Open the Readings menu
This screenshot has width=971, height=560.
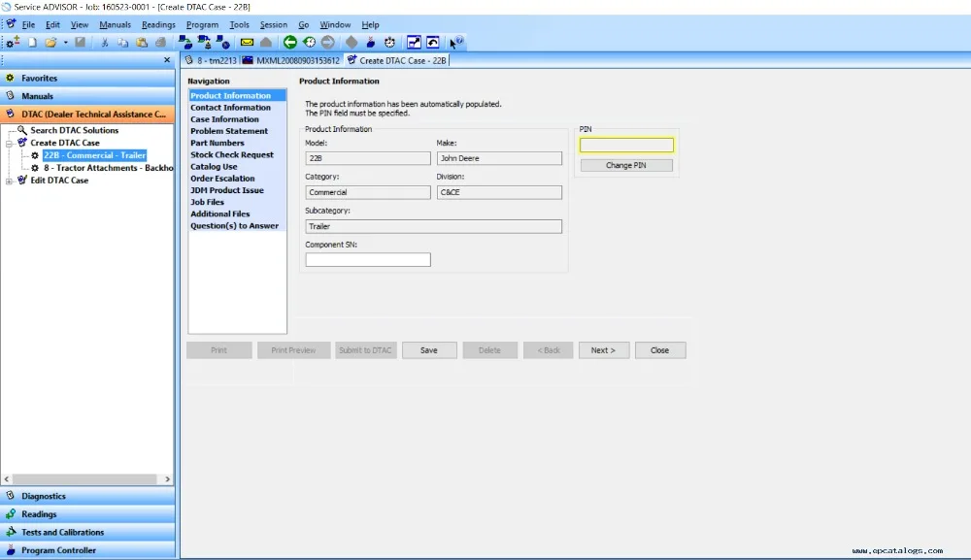158,24
